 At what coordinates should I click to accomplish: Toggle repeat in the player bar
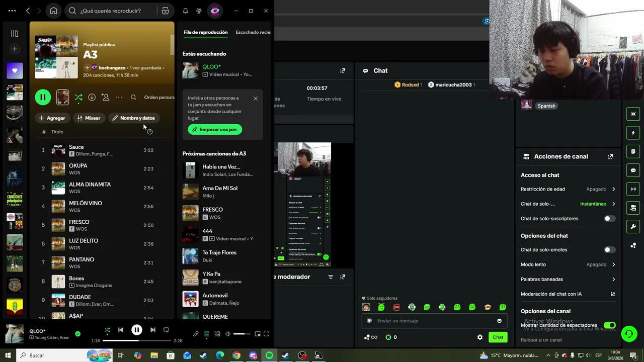pos(167,330)
